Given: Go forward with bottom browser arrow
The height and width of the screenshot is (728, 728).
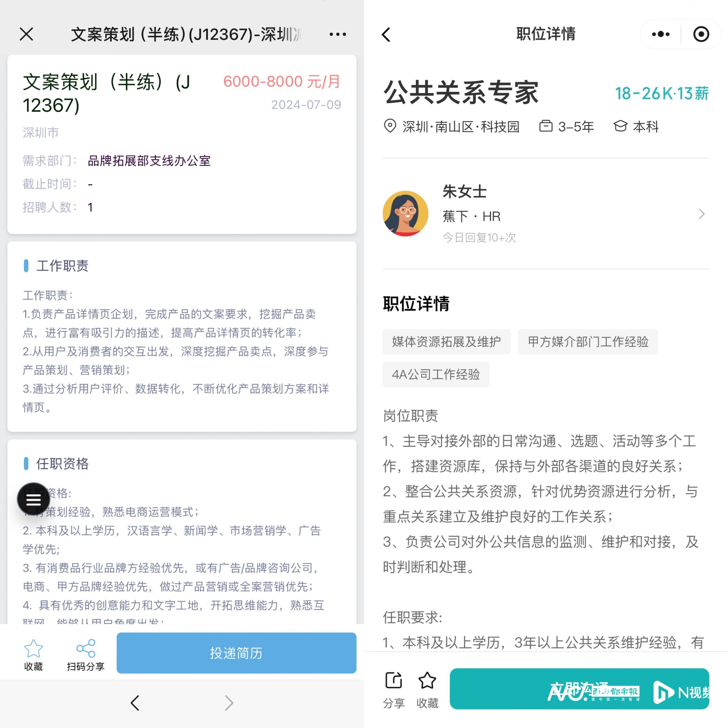Looking at the screenshot, I should (229, 703).
